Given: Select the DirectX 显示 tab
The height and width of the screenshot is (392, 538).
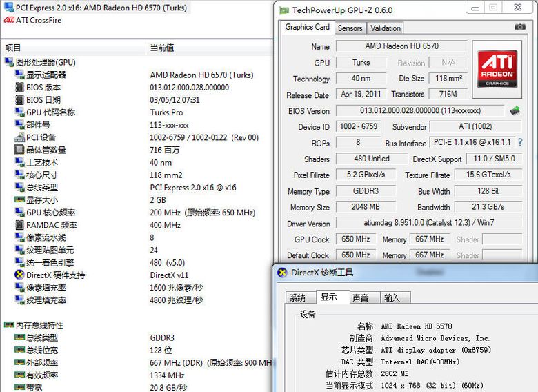Looking at the screenshot, I should click(x=332, y=297).
